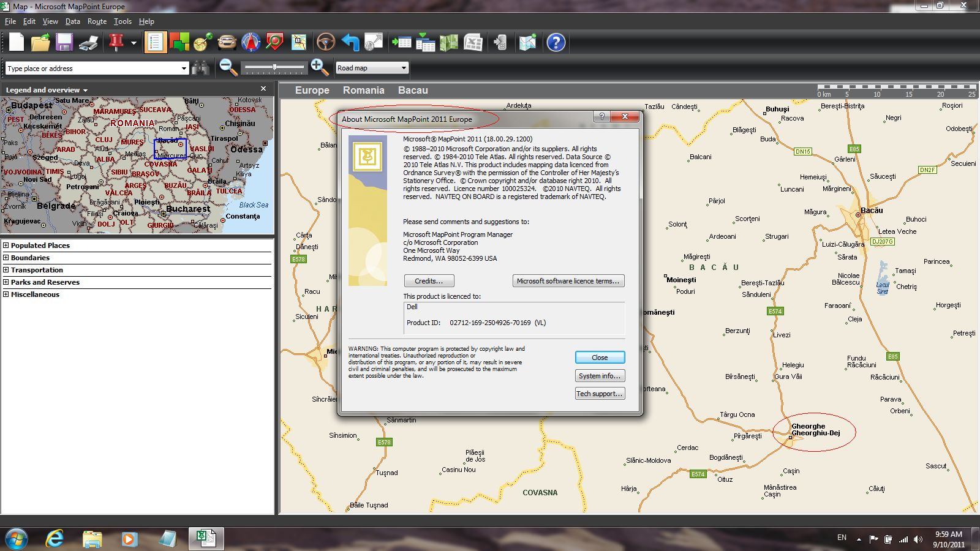
Task: Click the About dialog help question button
Action: (x=601, y=116)
